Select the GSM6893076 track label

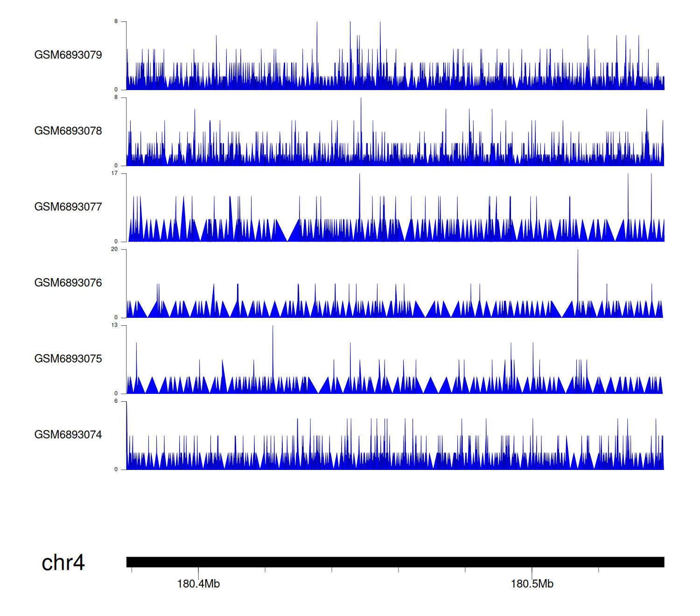[68, 283]
